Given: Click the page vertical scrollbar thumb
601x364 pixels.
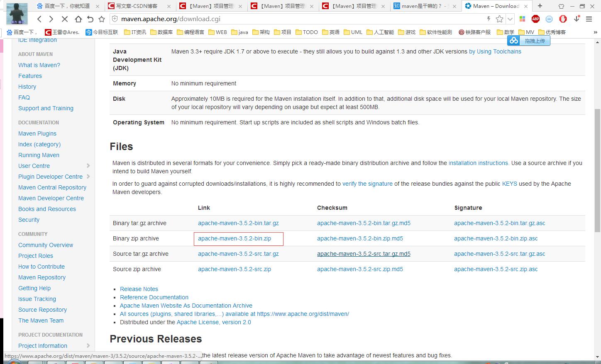Looking at the screenshot, I should (597, 170).
